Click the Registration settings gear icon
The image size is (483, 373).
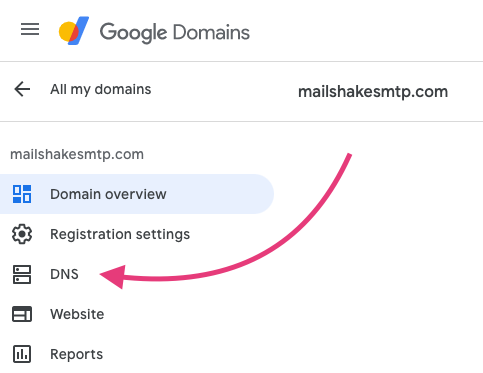click(22, 234)
